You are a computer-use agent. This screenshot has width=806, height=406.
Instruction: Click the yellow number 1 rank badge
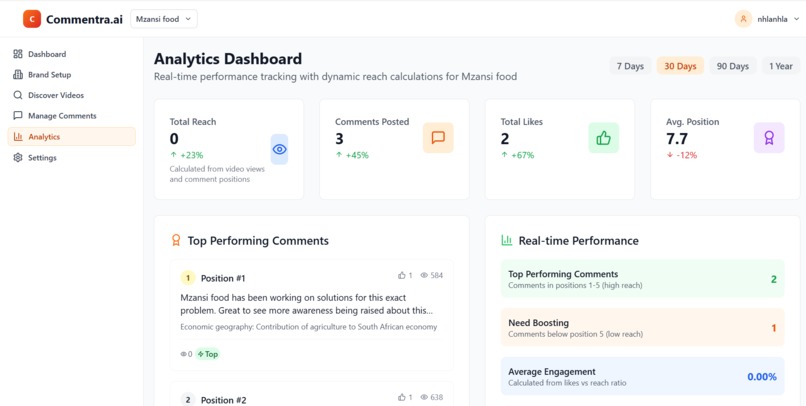pyautogui.click(x=188, y=278)
